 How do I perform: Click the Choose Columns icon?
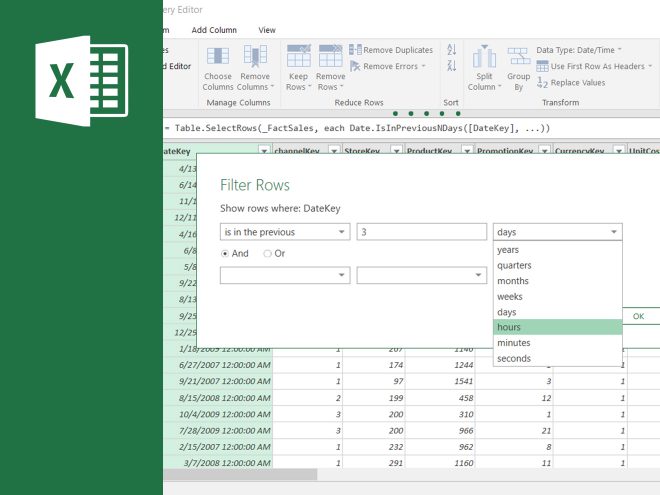point(217,57)
